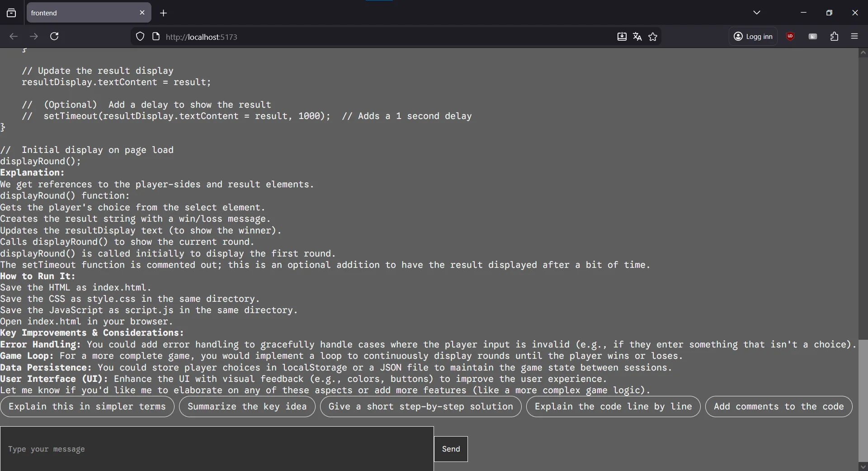Click the Logg inn account button
Viewport: 868px width, 471px height.
[753, 36]
